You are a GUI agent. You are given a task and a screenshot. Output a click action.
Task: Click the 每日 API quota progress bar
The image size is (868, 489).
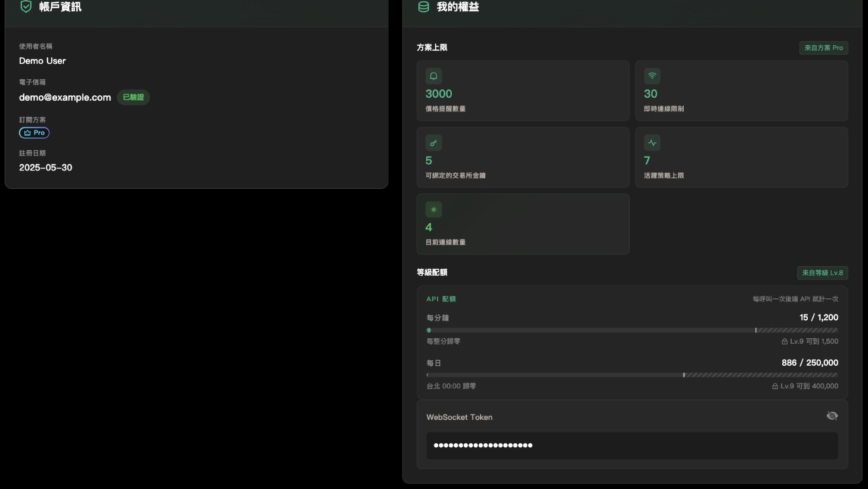tap(632, 375)
